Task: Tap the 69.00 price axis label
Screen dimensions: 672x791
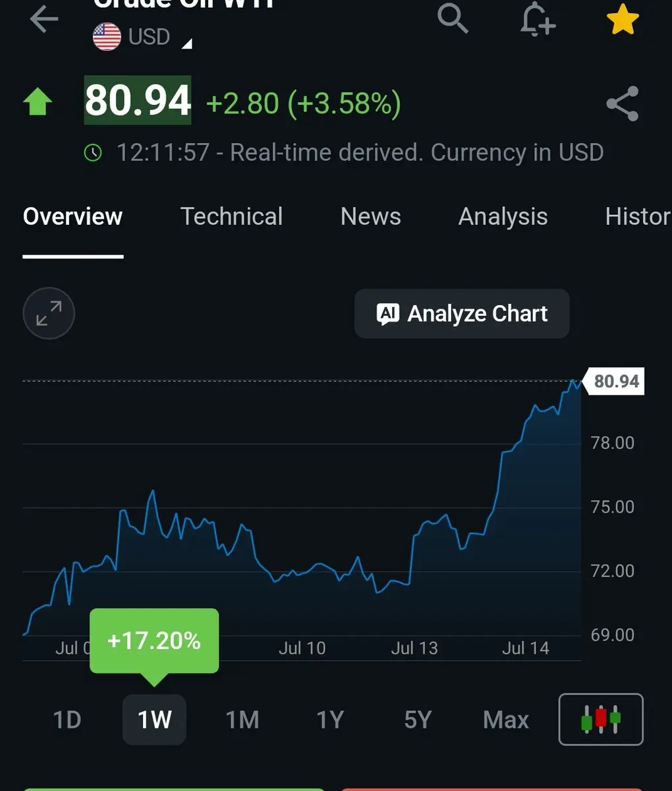Action: point(613,635)
